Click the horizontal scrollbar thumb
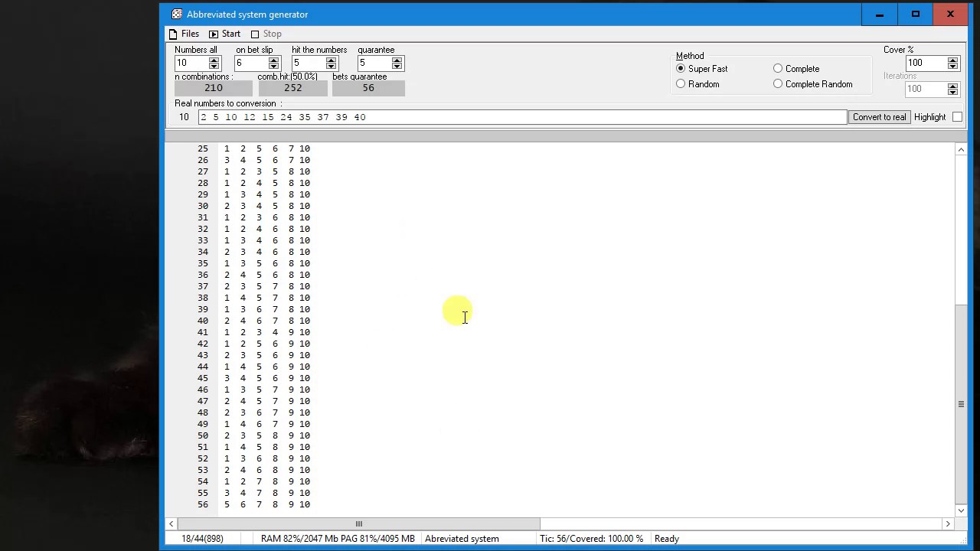The height and width of the screenshot is (551, 980). (x=358, y=523)
